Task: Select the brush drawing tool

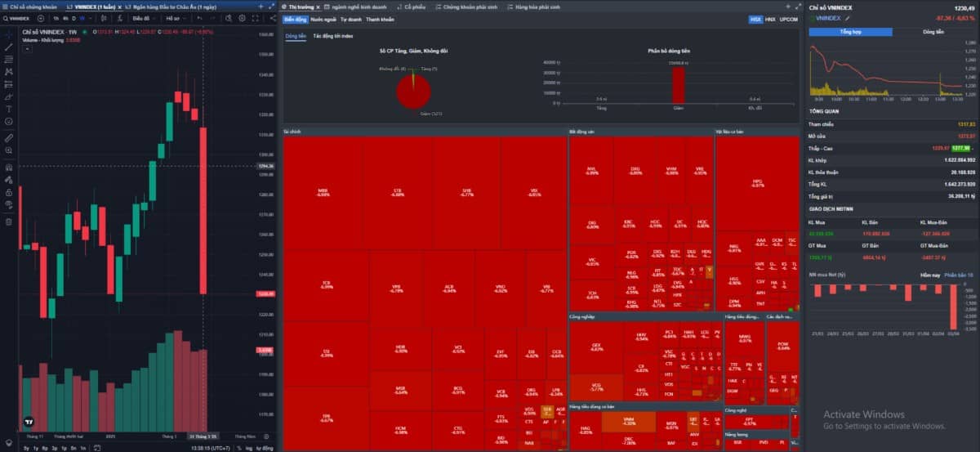Action: pyautogui.click(x=9, y=96)
